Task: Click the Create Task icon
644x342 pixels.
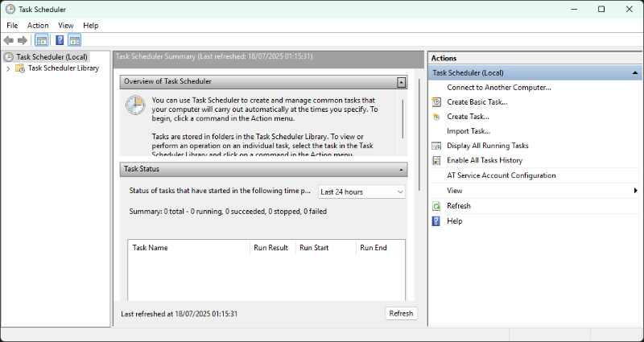Action: tap(436, 117)
